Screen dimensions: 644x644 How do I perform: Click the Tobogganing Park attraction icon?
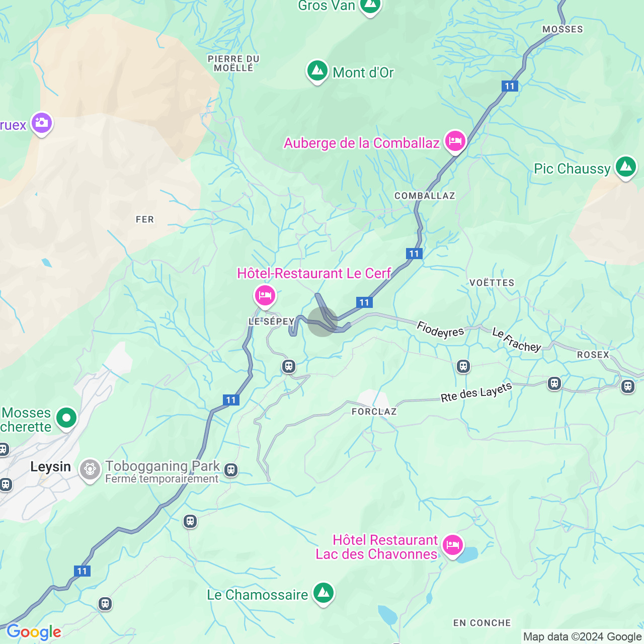click(90, 470)
